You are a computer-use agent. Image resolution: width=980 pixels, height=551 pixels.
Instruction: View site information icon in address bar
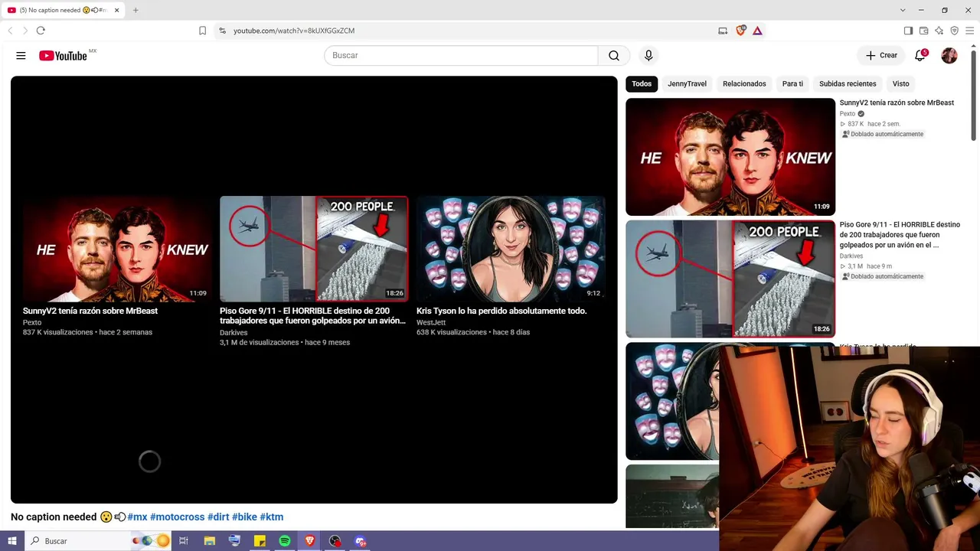click(x=222, y=31)
